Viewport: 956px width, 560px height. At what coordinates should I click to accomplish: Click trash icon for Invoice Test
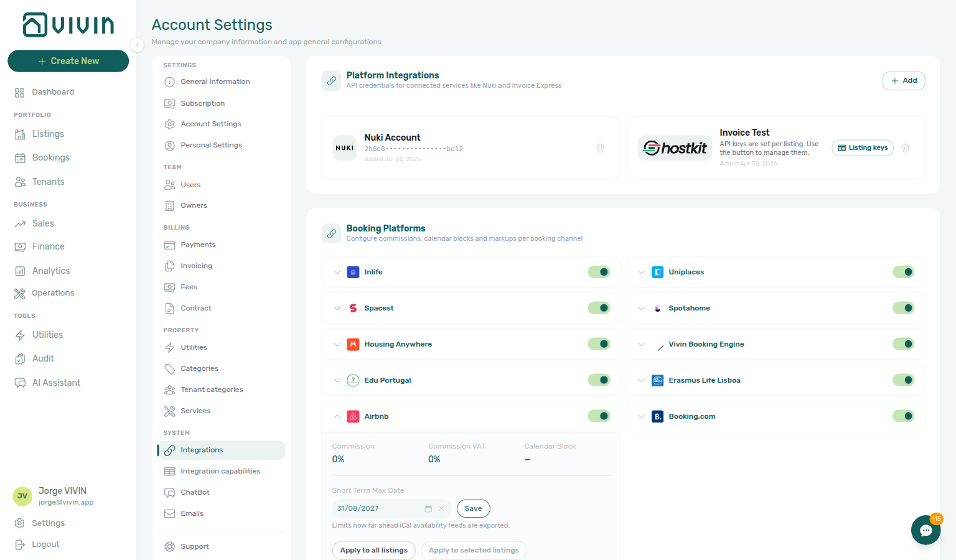906,148
